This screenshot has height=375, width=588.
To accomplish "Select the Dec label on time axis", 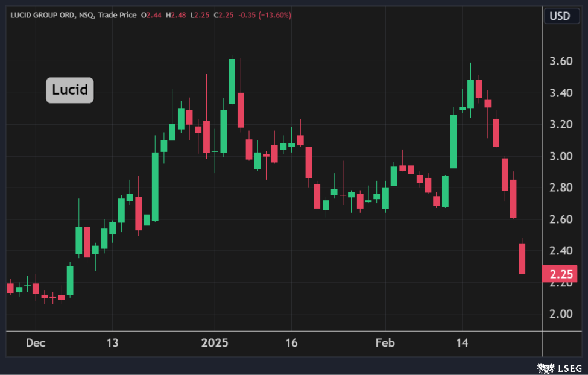I will click(x=35, y=343).
